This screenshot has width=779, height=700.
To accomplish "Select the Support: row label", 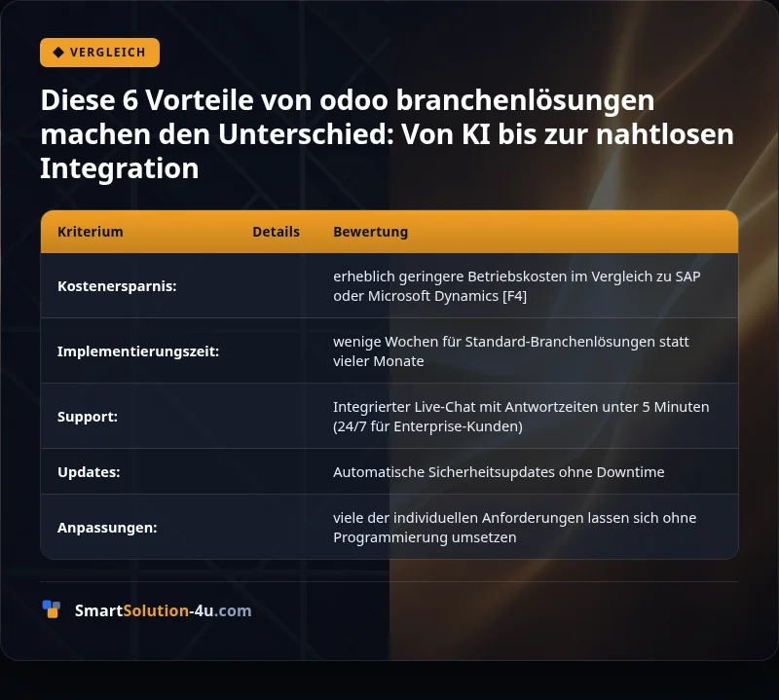I will pyautogui.click(x=88, y=417).
